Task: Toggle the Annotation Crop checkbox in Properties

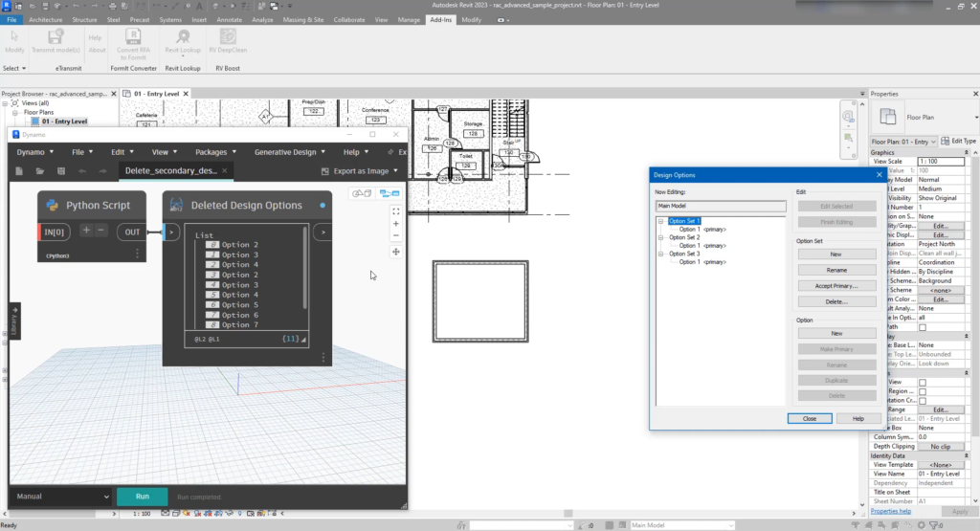Action: (923, 401)
